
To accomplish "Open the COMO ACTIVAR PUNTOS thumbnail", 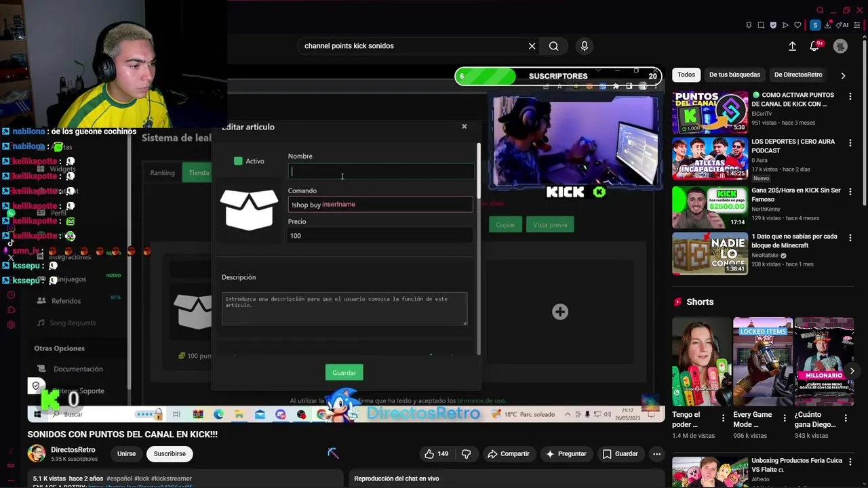I will (x=710, y=112).
